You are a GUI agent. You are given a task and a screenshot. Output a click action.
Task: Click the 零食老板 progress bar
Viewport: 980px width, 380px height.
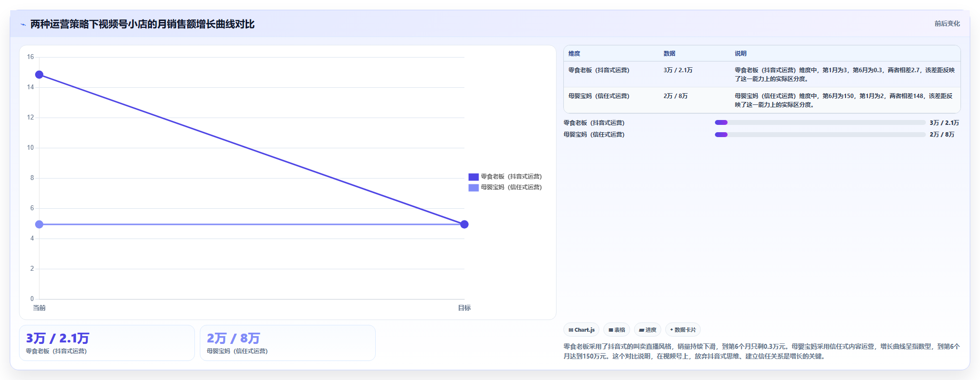820,122
